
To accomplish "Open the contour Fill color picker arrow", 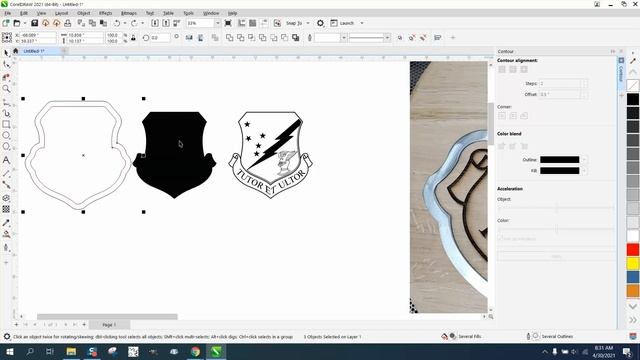I will tap(584, 171).
